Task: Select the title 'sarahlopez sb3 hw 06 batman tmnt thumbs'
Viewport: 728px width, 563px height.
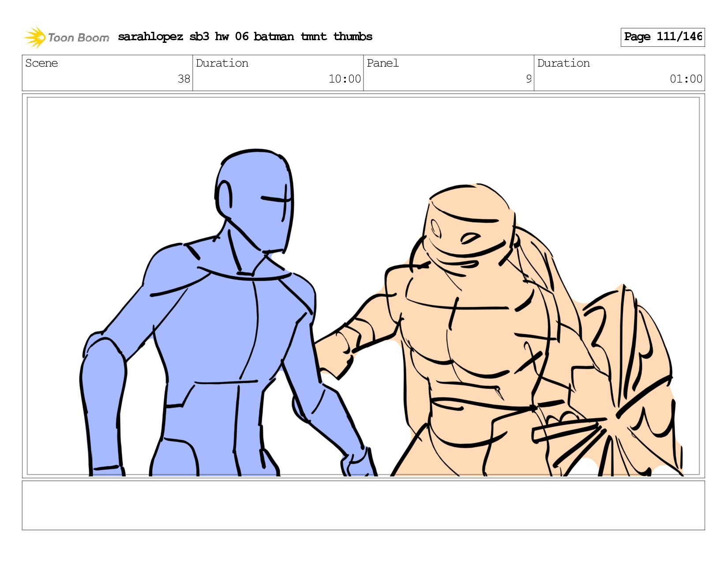Action: point(245,37)
